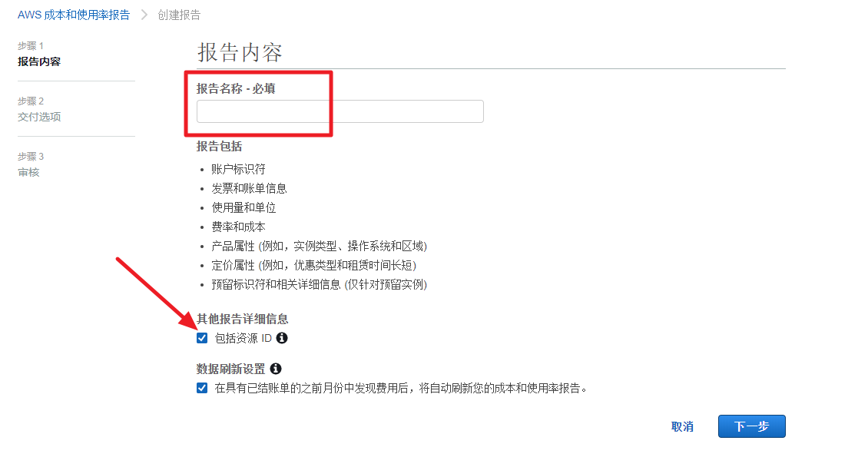Click the 创建报告 breadcrumb item
868x467 pixels.
coord(179,15)
